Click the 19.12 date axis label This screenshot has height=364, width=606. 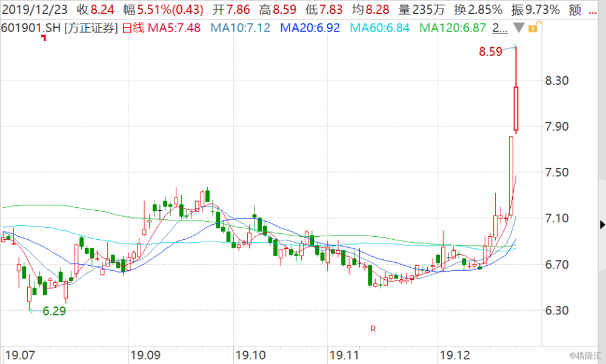[x=455, y=355]
